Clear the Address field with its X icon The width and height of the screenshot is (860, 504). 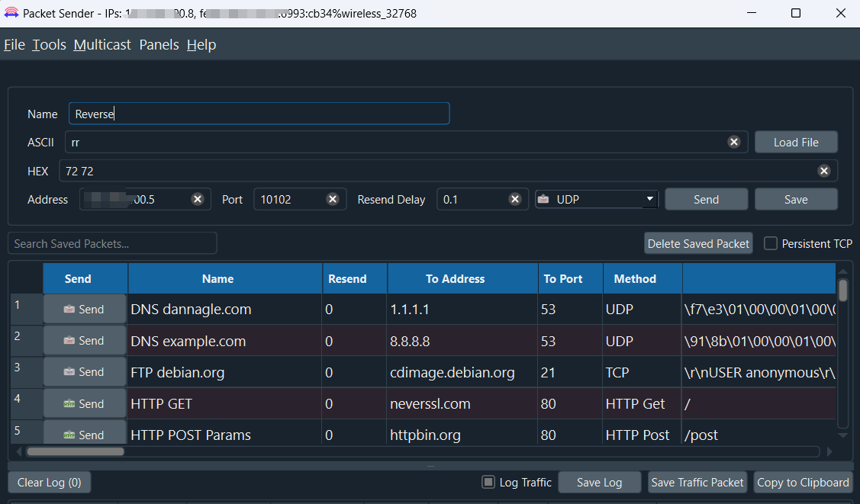(x=197, y=199)
